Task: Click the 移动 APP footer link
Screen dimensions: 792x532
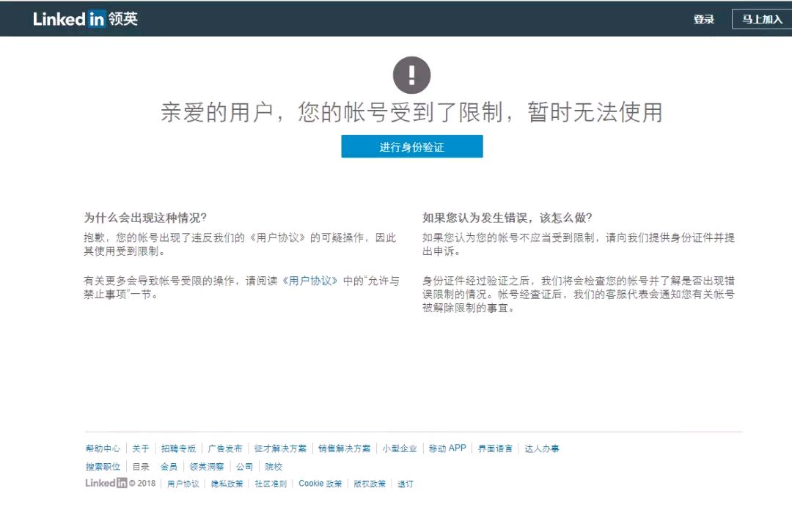Action: click(x=446, y=448)
